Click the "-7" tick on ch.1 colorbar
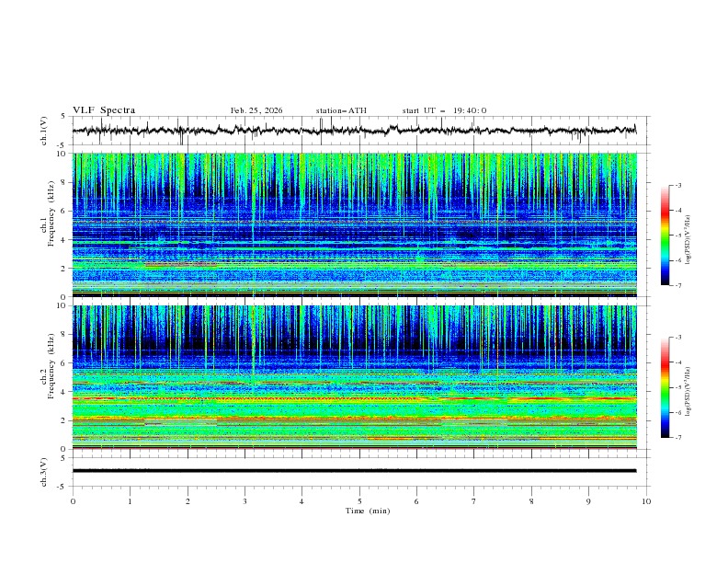The width and height of the screenshot is (728, 563). 678,286
